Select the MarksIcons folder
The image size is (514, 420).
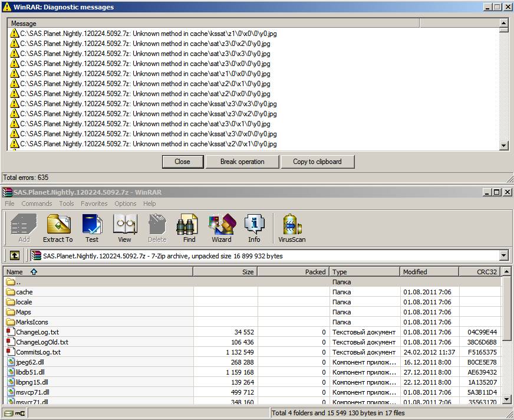[x=32, y=322]
